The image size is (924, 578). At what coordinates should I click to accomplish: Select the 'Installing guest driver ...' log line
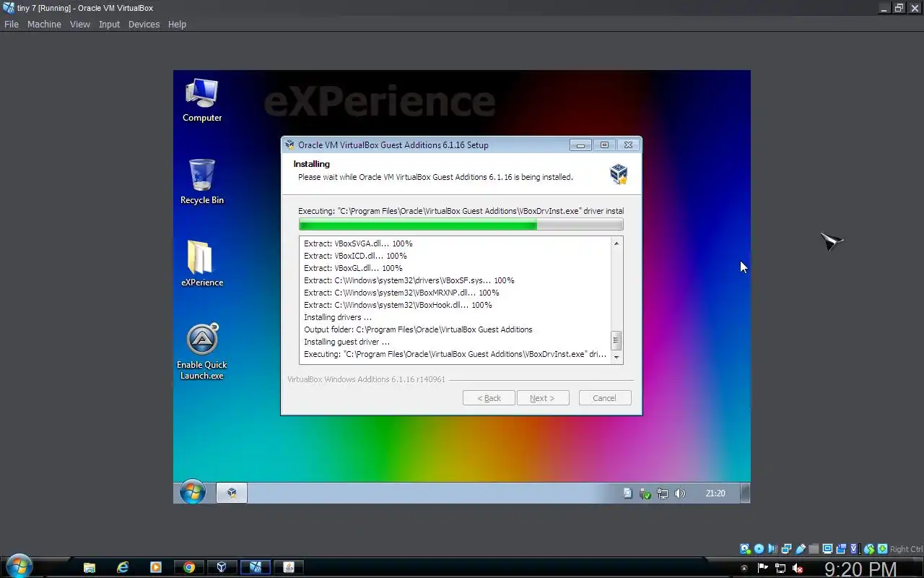point(346,342)
